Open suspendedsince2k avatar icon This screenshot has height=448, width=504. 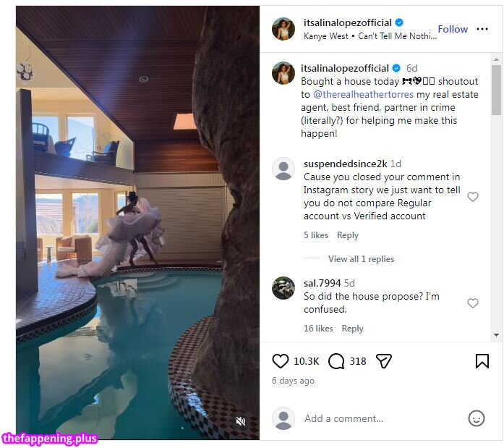(x=283, y=169)
